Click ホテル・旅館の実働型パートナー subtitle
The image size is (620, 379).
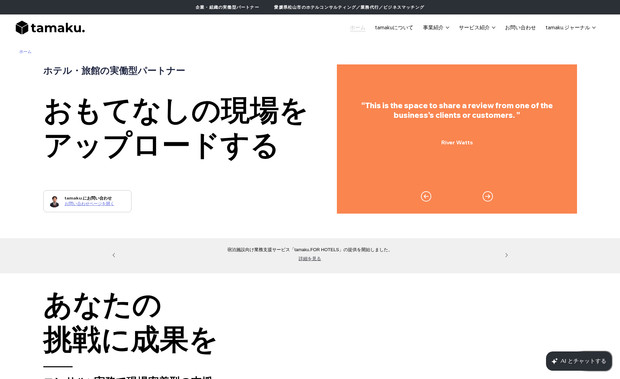point(114,71)
